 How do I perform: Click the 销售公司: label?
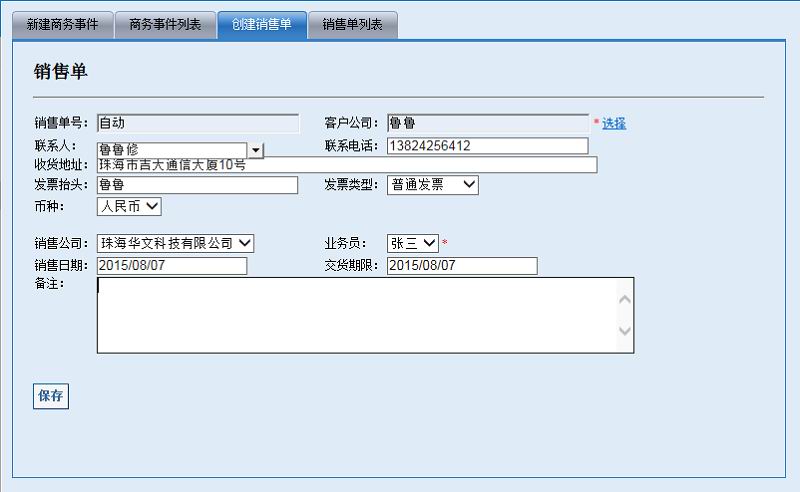click(x=61, y=243)
